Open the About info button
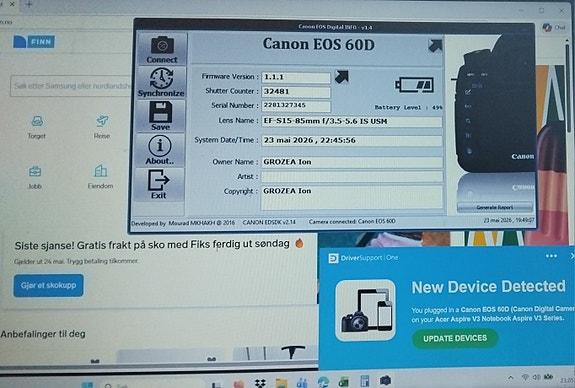This screenshot has width=575, height=388. click(x=160, y=150)
